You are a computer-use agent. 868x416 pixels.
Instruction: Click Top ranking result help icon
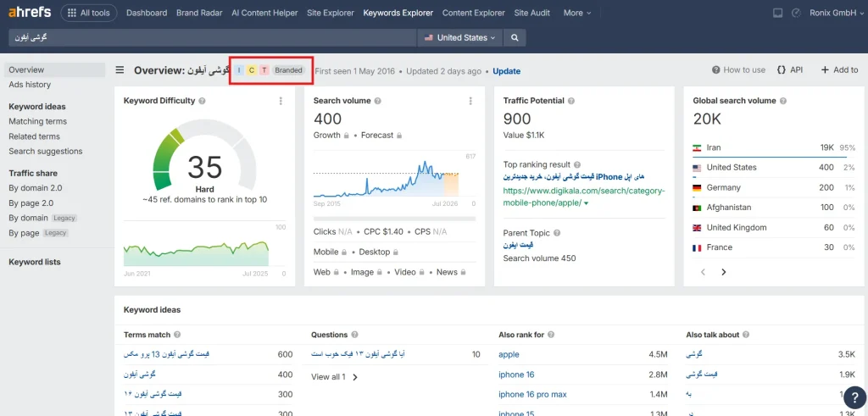click(577, 165)
